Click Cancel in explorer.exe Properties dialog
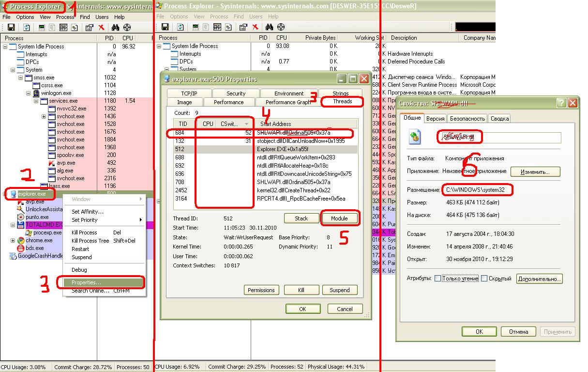Image resolution: width=588 pixels, height=372 pixels. [x=345, y=309]
